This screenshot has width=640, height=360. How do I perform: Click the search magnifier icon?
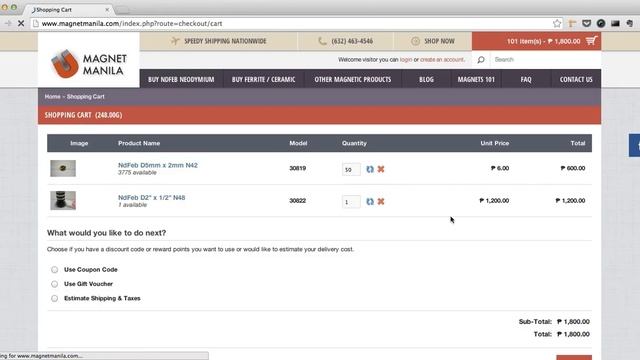[481, 60]
